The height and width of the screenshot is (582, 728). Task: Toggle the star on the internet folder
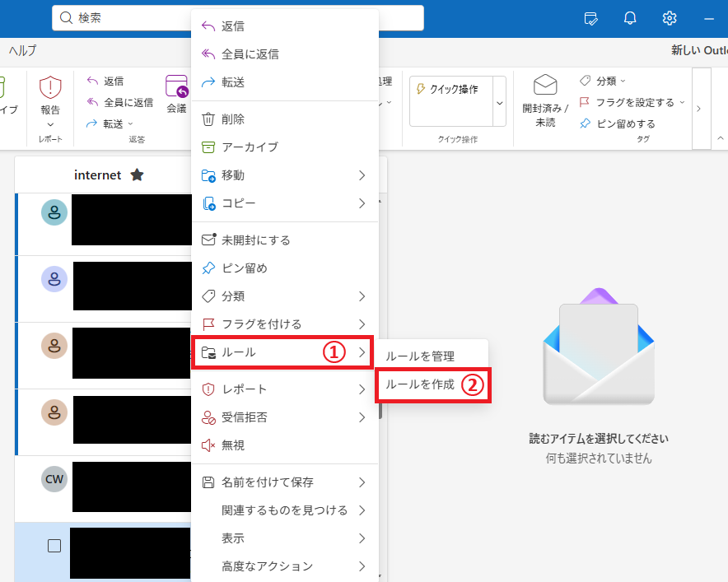137,175
